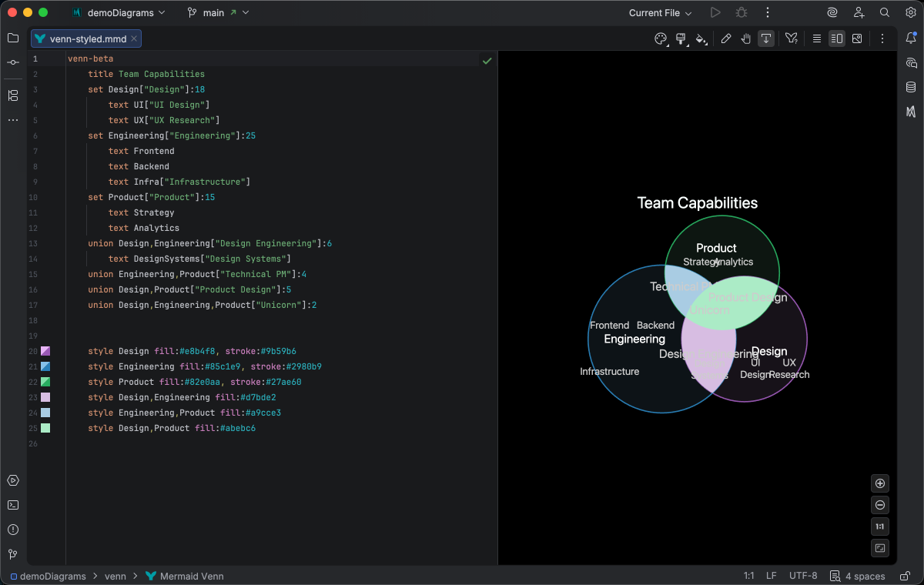Click the green checkmark inspection indicator
Viewport: 924px width, 585px height.
[487, 60]
